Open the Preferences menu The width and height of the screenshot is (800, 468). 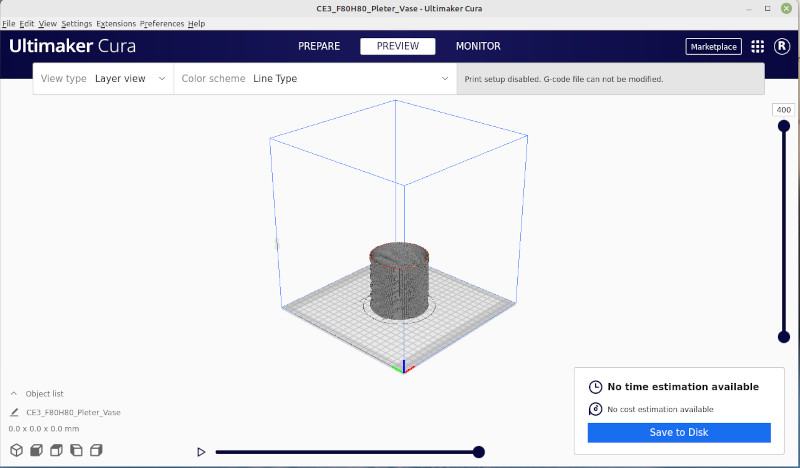click(x=161, y=23)
